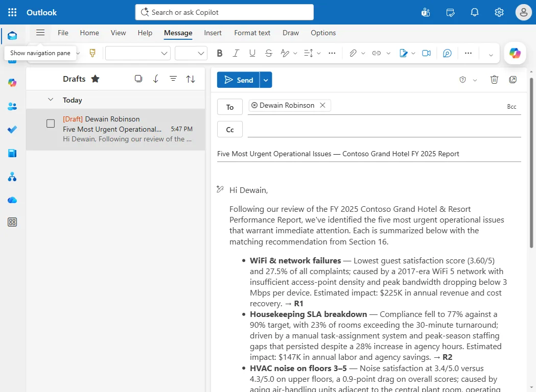The image size is (536, 392).
Task: Open font name dropdown
Action: click(138, 53)
